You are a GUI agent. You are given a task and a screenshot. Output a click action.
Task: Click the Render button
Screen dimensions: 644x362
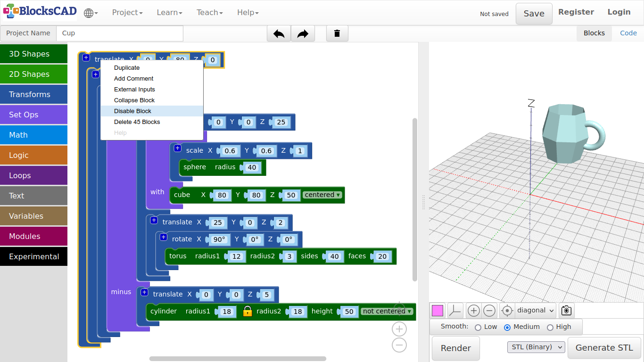(x=455, y=348)
